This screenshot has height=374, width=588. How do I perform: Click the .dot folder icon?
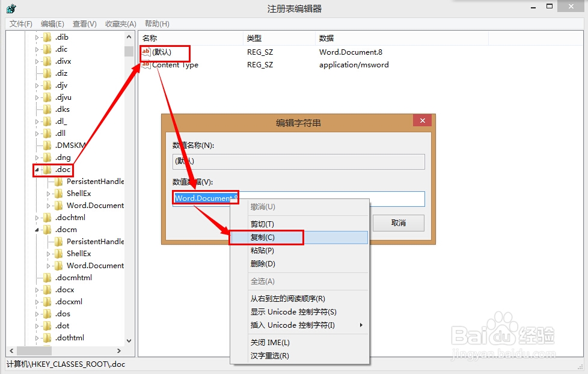point(47,326)
